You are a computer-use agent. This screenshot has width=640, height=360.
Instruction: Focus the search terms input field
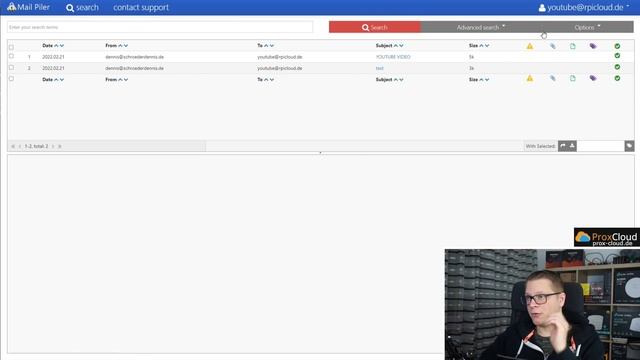point(160,27)
